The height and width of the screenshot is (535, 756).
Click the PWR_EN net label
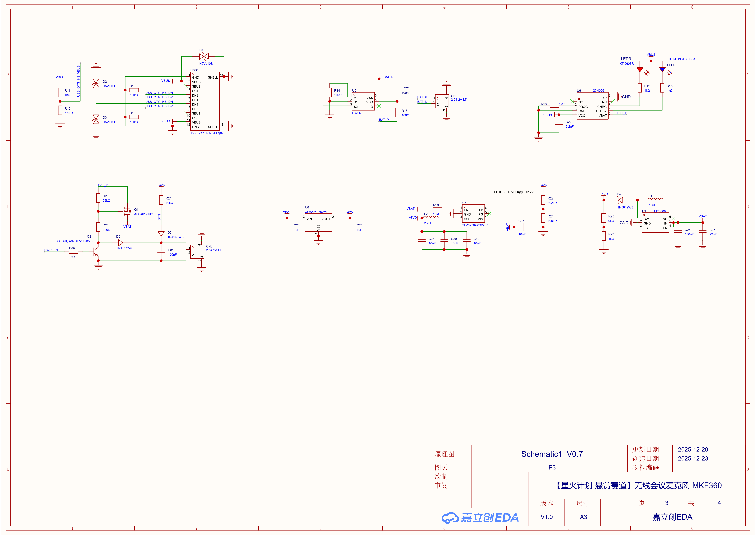click(51, 250)
